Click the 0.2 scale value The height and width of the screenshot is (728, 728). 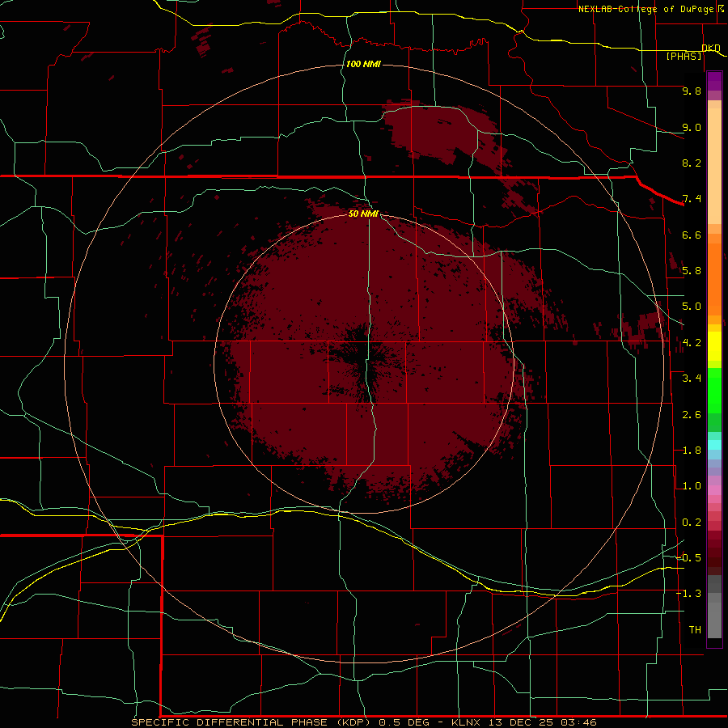(692, 523)
